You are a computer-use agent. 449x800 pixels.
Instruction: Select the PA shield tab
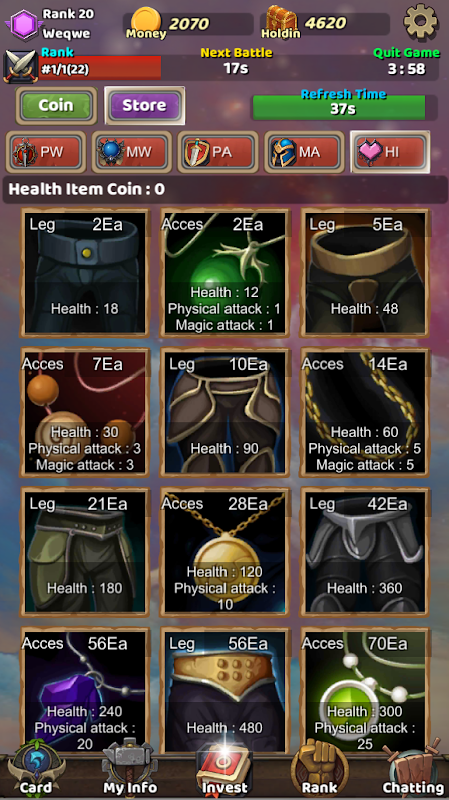coord(218,152)
